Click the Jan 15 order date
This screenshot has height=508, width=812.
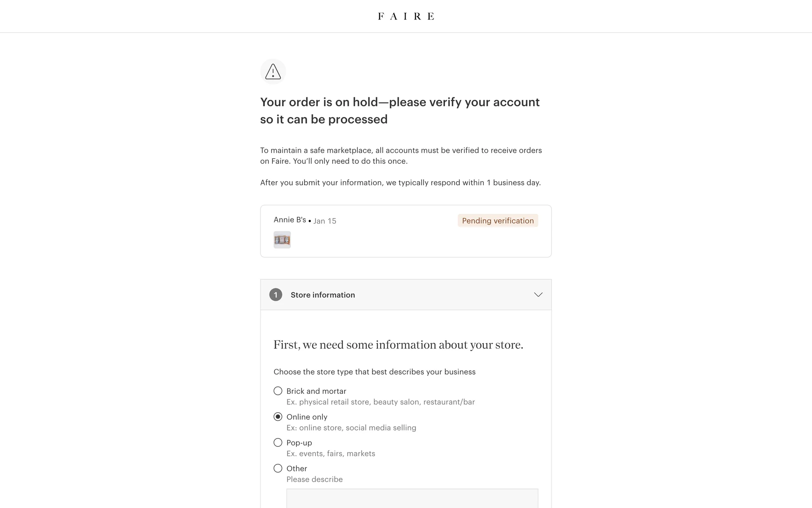point(325,221)
